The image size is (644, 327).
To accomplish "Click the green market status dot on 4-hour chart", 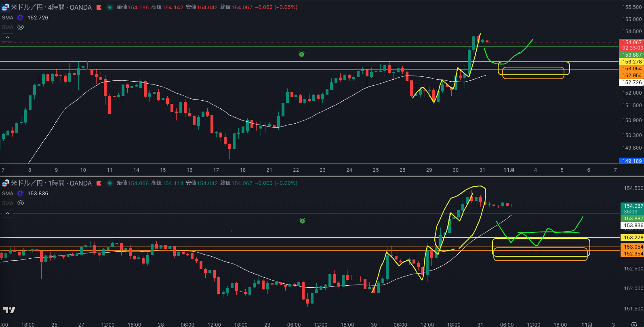I will (109, 7).
